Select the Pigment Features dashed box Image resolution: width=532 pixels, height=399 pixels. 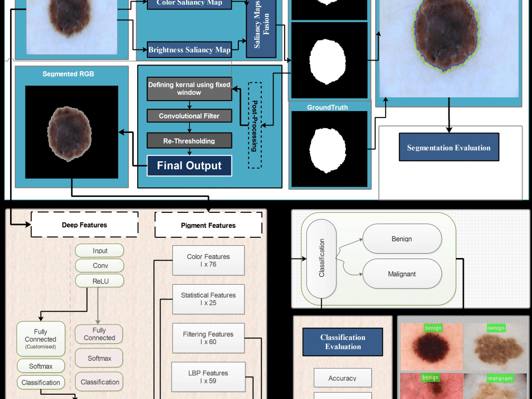(x=209, y=225)
